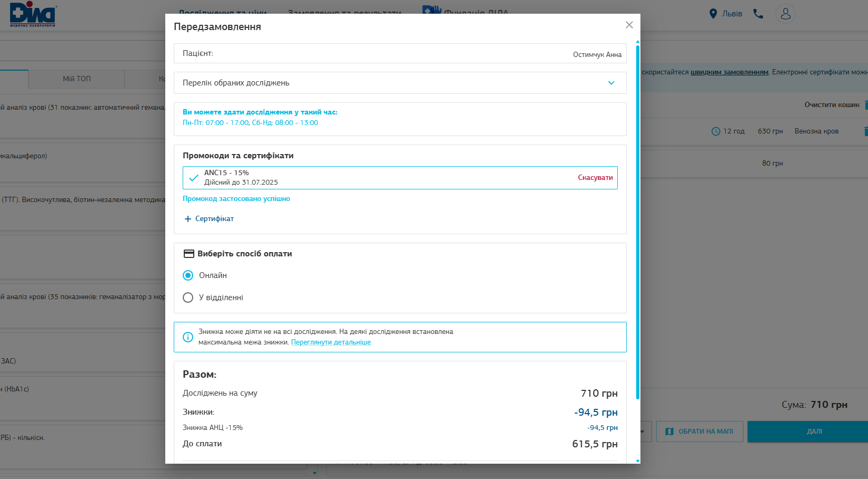Click the user profile icon in the header
The width and height of the screenshot is (868, 479).
click(x=785, y=14)
